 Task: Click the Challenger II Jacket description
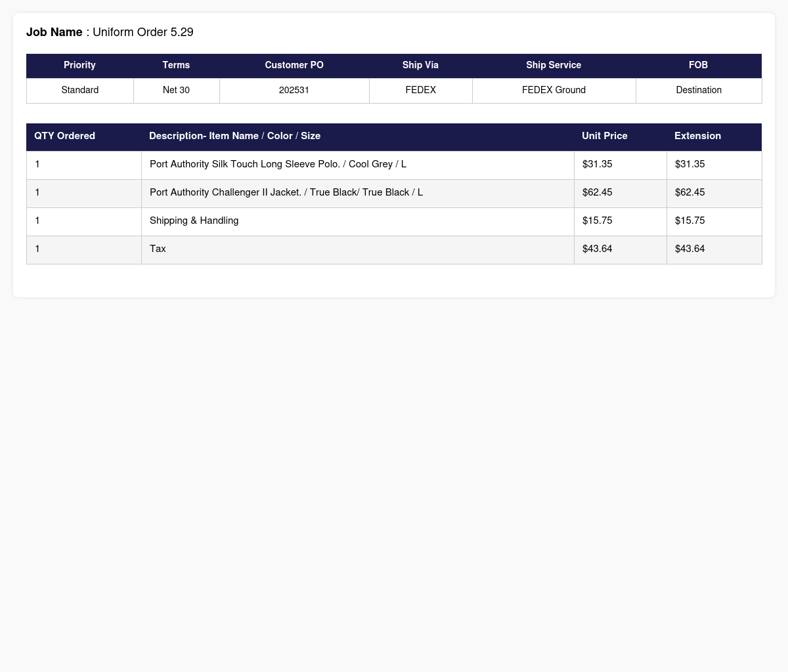pos(286,192)
